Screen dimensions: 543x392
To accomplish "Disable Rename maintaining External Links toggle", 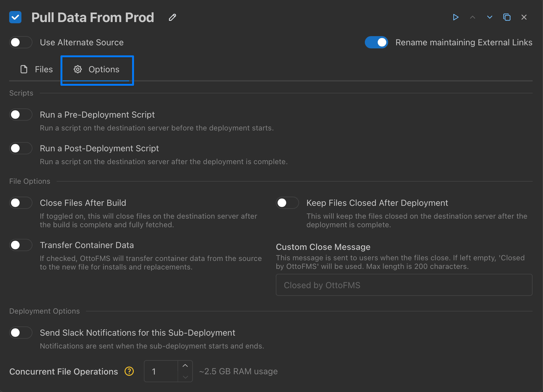I will [376, 42].
